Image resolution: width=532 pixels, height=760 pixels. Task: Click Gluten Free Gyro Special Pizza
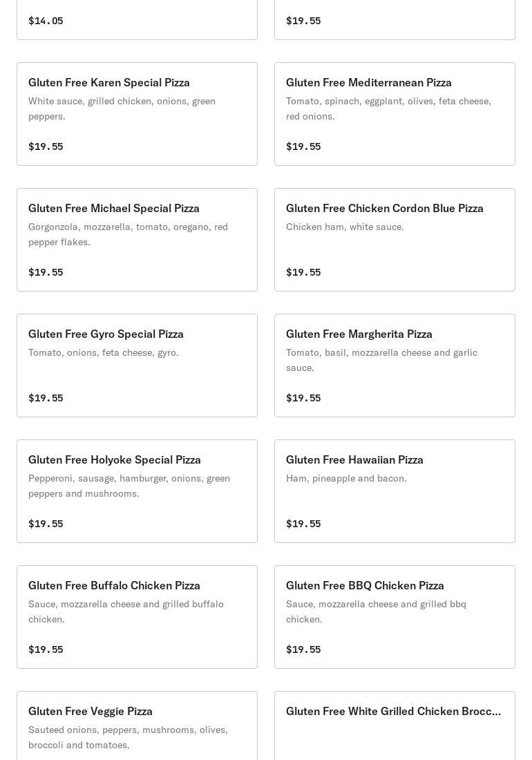pos(137,365)
